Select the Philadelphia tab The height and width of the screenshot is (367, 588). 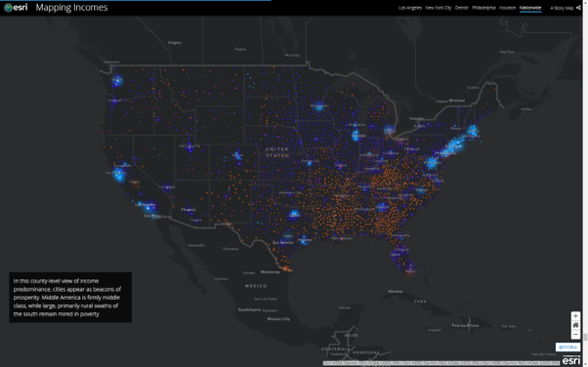[483, 8]
